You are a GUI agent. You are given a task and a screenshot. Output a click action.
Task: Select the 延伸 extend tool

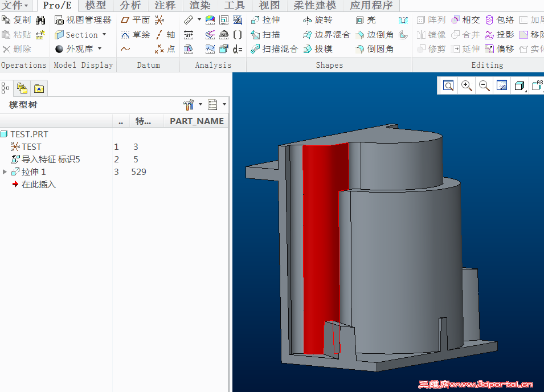[x=465, y=49]
